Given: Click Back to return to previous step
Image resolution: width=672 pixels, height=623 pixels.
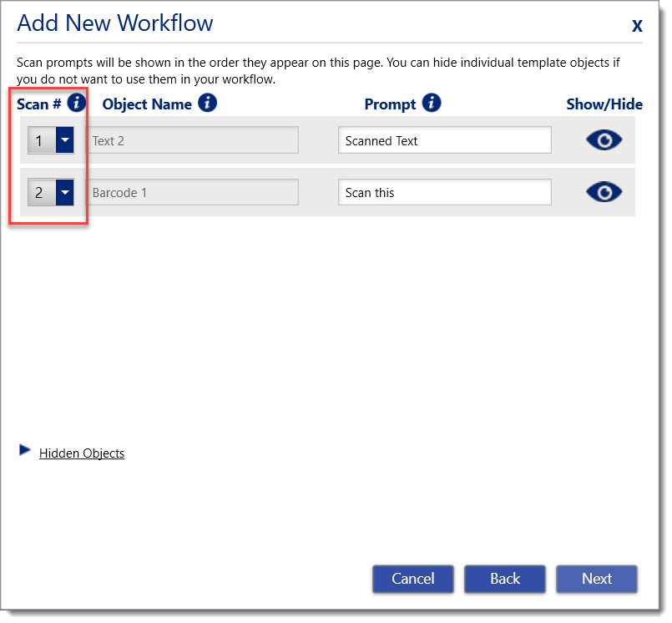Looking at the screenshot, I should (x=504, y=579).
